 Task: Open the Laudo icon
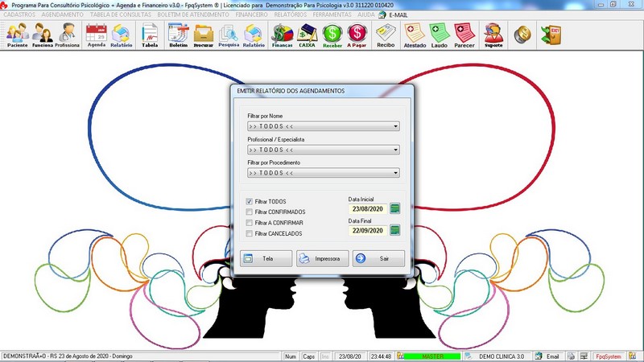(439, 35)
